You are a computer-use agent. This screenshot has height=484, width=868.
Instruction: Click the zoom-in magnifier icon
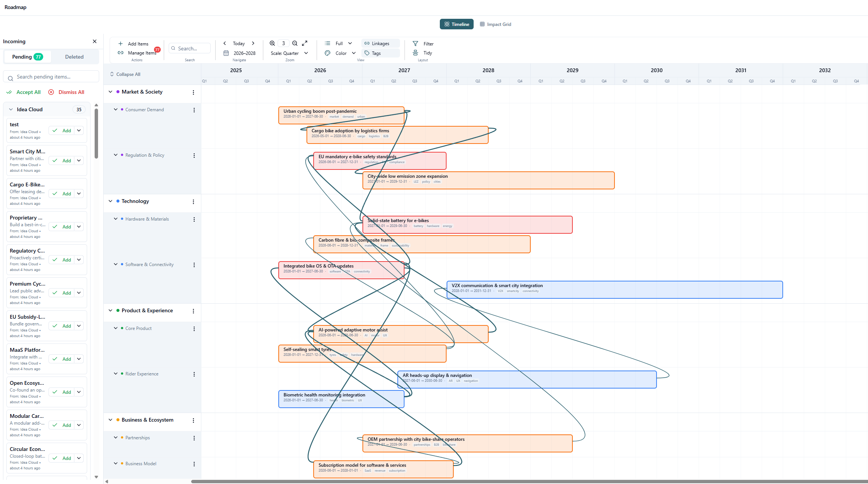tap(273, 43)
